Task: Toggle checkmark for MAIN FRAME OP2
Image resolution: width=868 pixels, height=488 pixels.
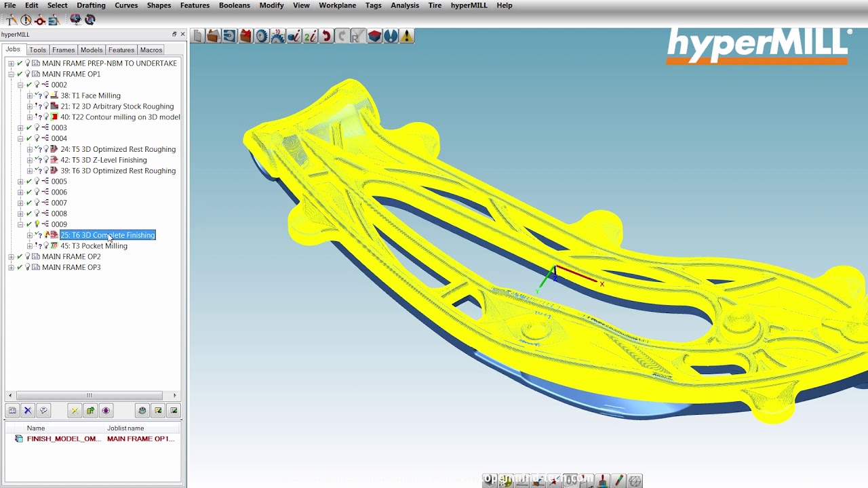Action: pos(20,256)
